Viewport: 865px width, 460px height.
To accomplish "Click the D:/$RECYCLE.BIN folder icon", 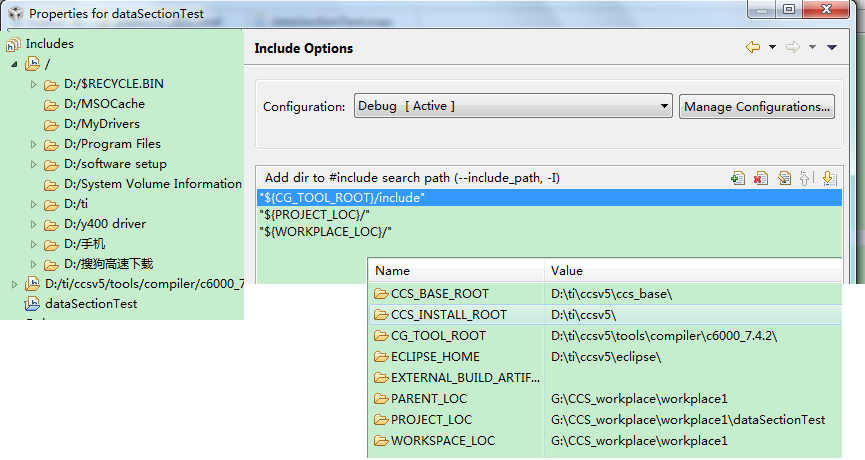I will point(51,85).
